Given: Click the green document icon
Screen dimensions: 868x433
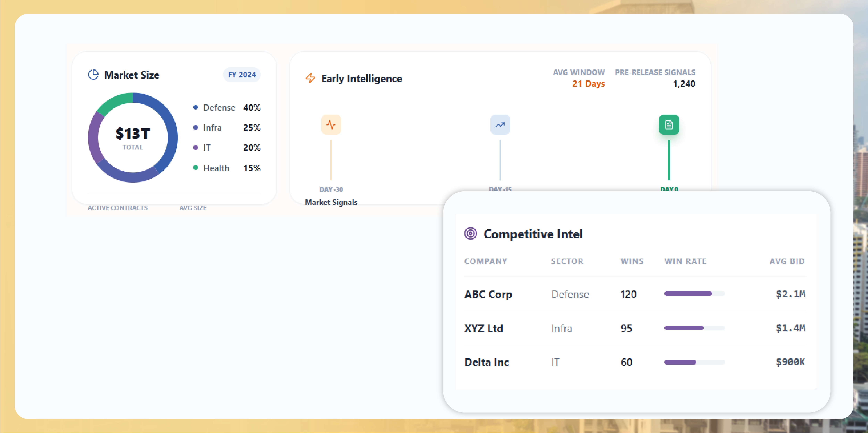Looking at the screenshot, I should tap(669, 125).
